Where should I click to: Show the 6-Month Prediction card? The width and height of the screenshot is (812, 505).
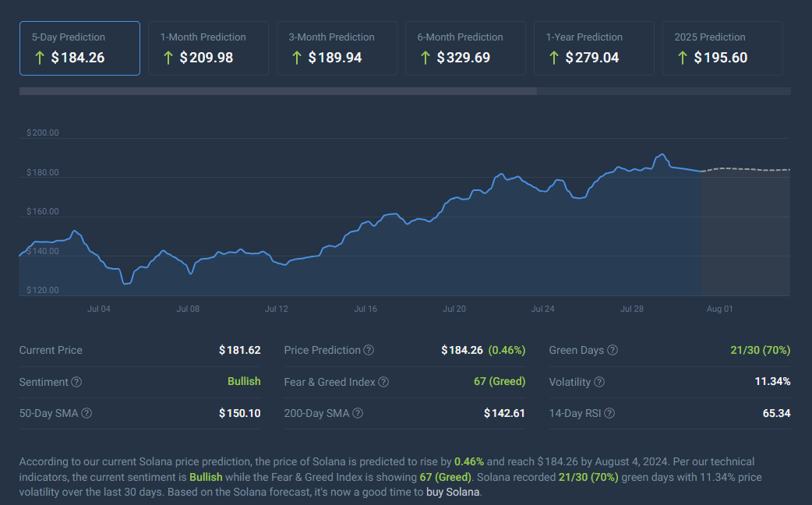coord(465,48)
